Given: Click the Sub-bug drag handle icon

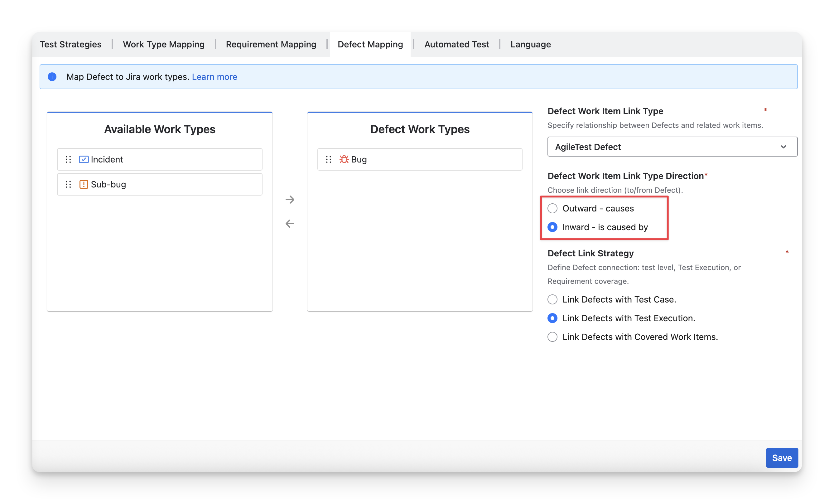Looking at the screenshot, I should pos(68,184).
